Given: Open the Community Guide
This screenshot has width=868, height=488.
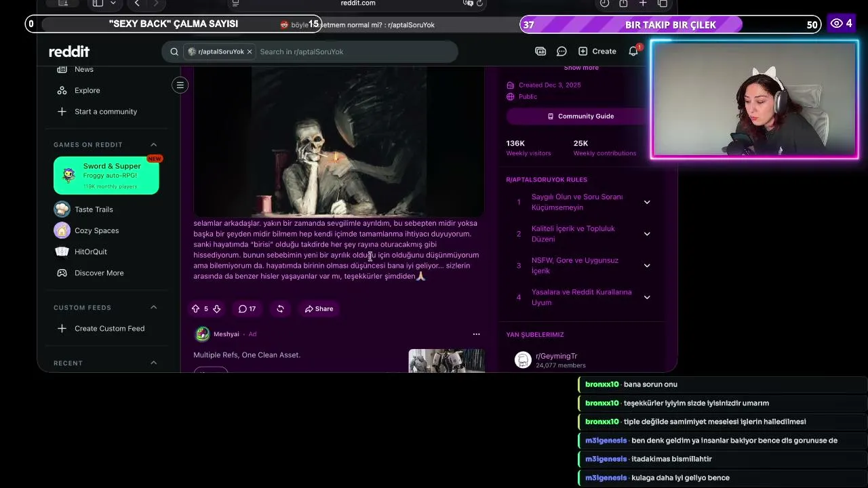Looking at the screenshot, I should click(580, 116).
